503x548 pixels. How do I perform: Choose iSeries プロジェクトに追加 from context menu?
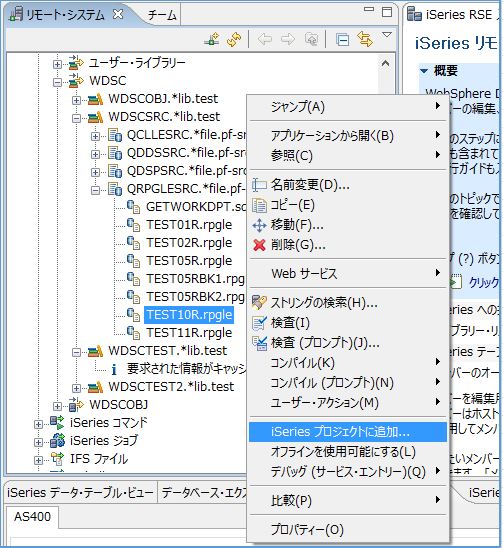coord(348,432)
